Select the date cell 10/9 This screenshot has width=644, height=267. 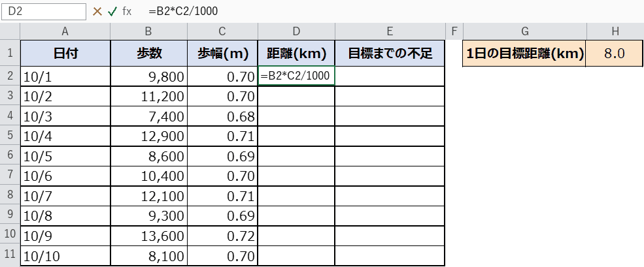pyautogui.click(x=65, y=236)
